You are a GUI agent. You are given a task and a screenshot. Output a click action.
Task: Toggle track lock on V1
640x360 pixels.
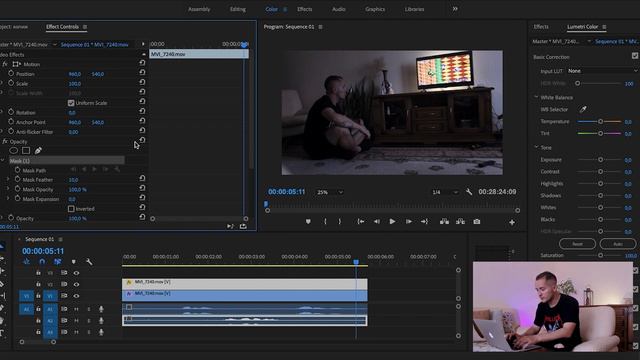click(38, 296)
